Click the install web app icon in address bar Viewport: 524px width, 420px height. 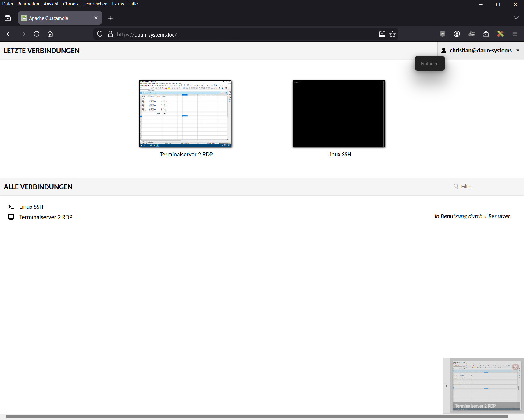[382, 34]
